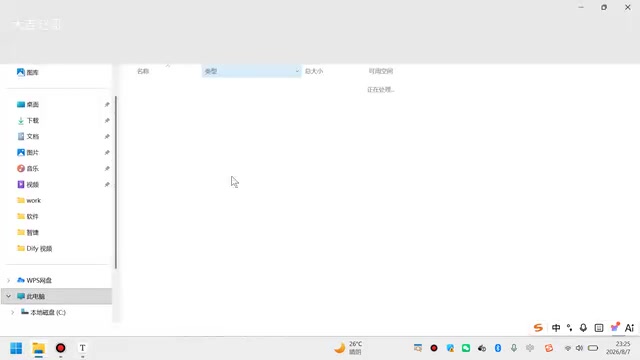Click the pin icon next to 音乐
Screen dimensions: 640x360
107,168
